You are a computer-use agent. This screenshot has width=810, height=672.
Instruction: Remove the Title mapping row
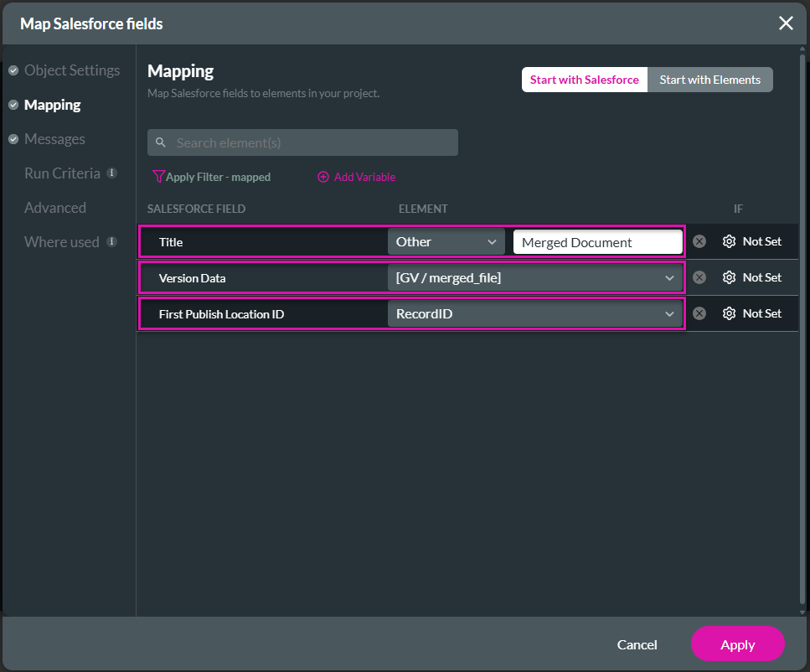coord(699,241)
